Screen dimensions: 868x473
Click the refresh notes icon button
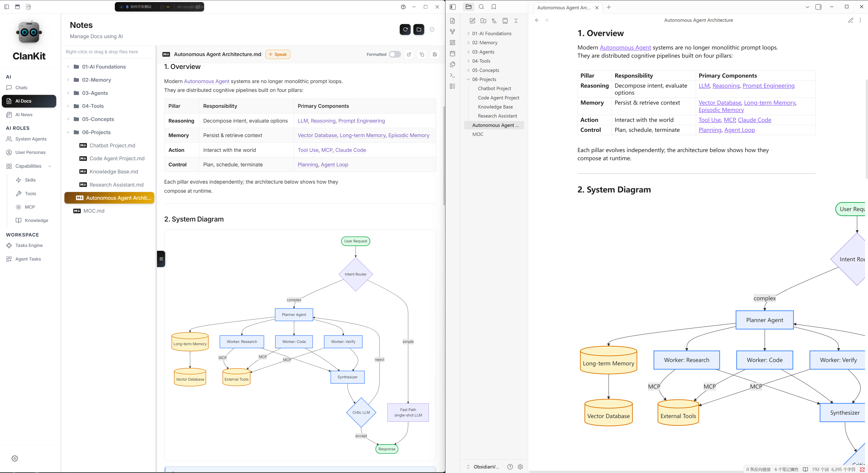(405, 30)
